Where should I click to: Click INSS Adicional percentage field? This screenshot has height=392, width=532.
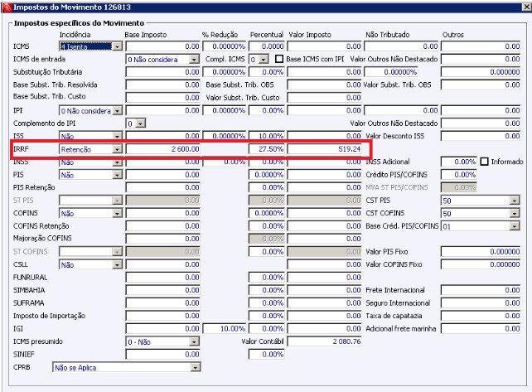pos(459,162)
